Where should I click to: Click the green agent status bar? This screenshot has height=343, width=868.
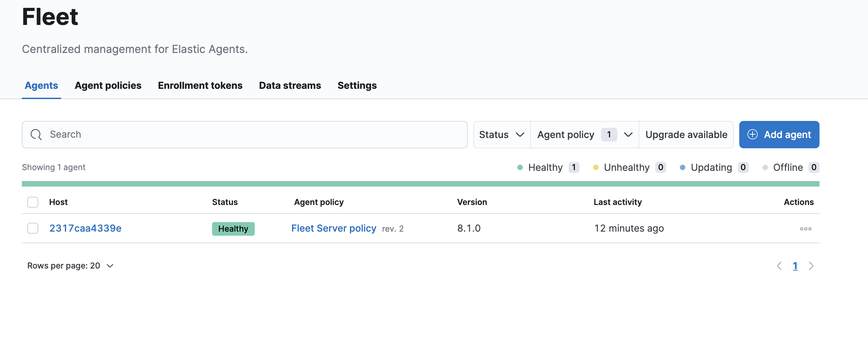point(420,184)
